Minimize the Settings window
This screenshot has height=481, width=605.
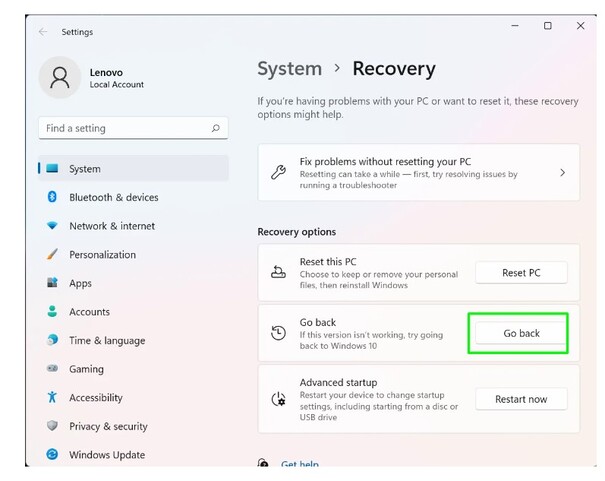click(515, 26)
